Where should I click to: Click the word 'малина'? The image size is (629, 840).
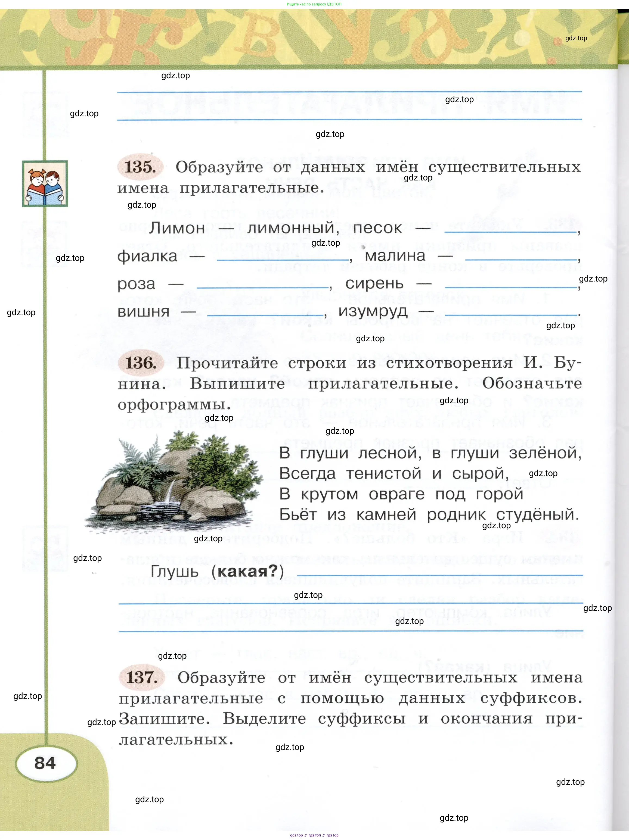[395, 255]
